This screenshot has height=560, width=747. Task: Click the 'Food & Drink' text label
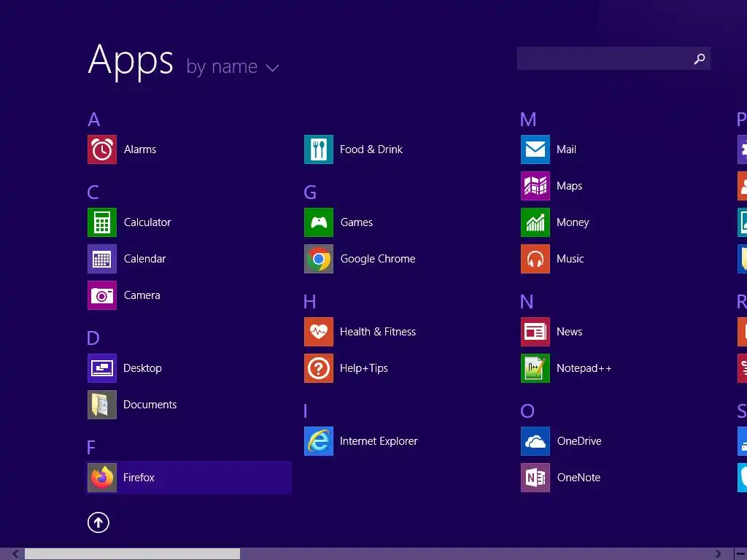(371, 149)
